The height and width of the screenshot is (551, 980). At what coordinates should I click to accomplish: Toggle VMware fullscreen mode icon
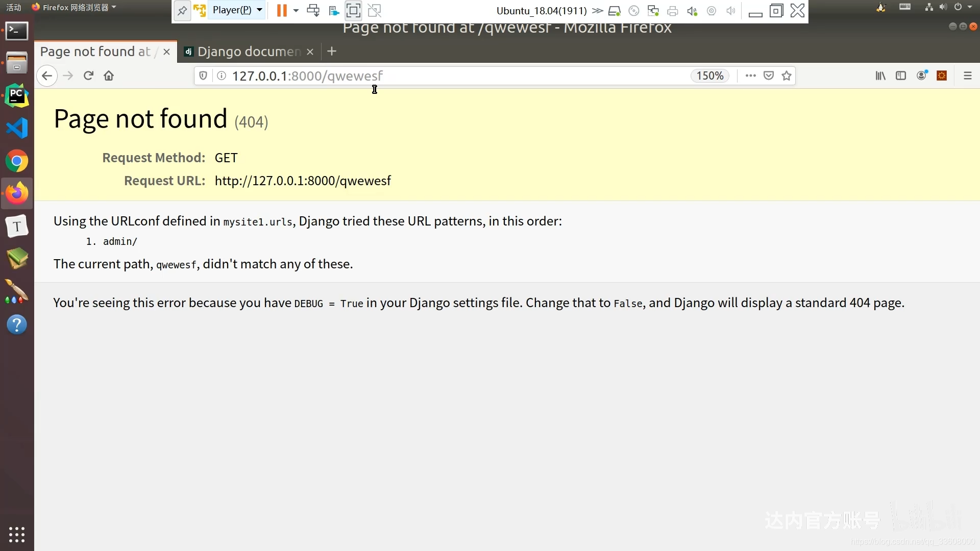pyautogui.click(x=353, y=10)
